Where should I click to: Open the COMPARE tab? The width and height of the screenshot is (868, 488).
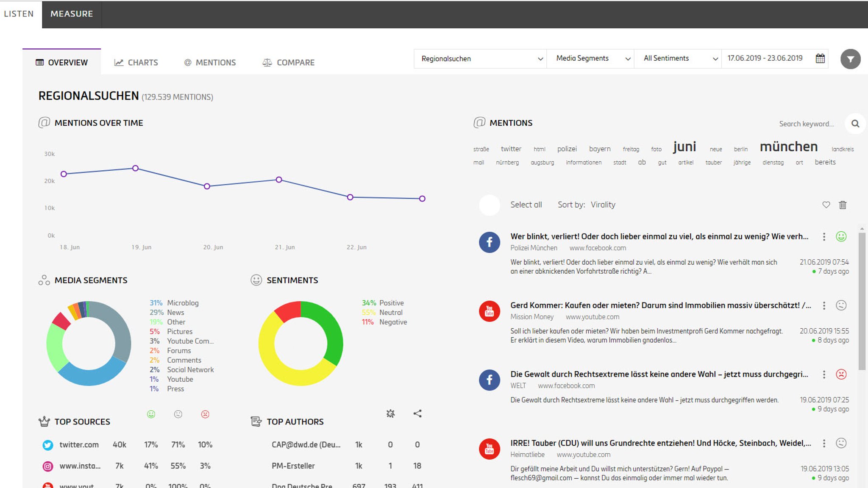289,62
